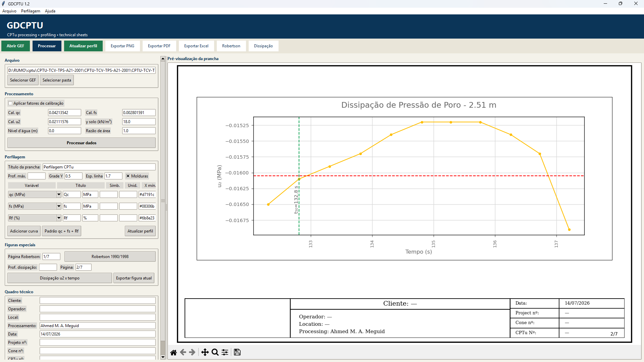Click the left panel scroll-down arrow
Screen dimensions: 644x362
[x=163, y=357]
